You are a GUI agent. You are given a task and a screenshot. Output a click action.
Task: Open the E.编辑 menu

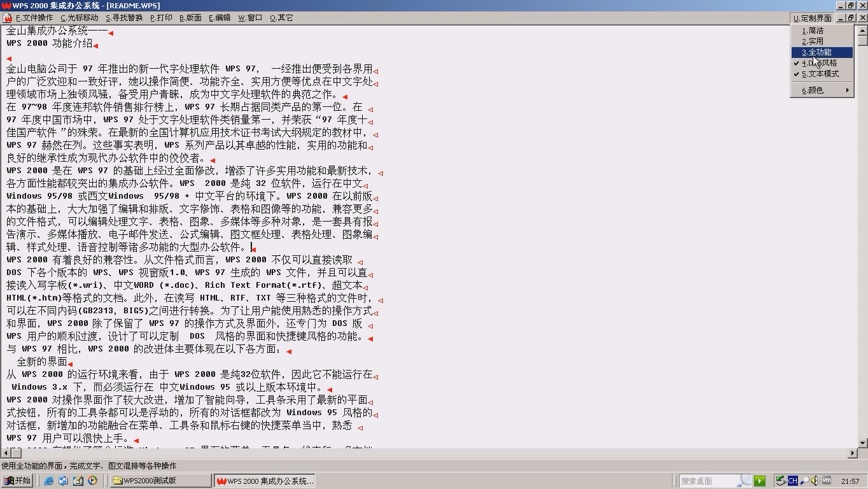coord(220,18)
